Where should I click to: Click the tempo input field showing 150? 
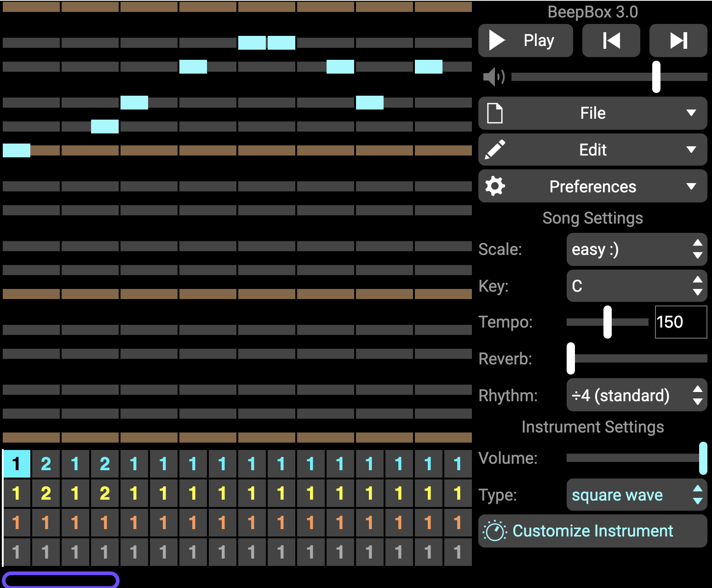(680, 322)
